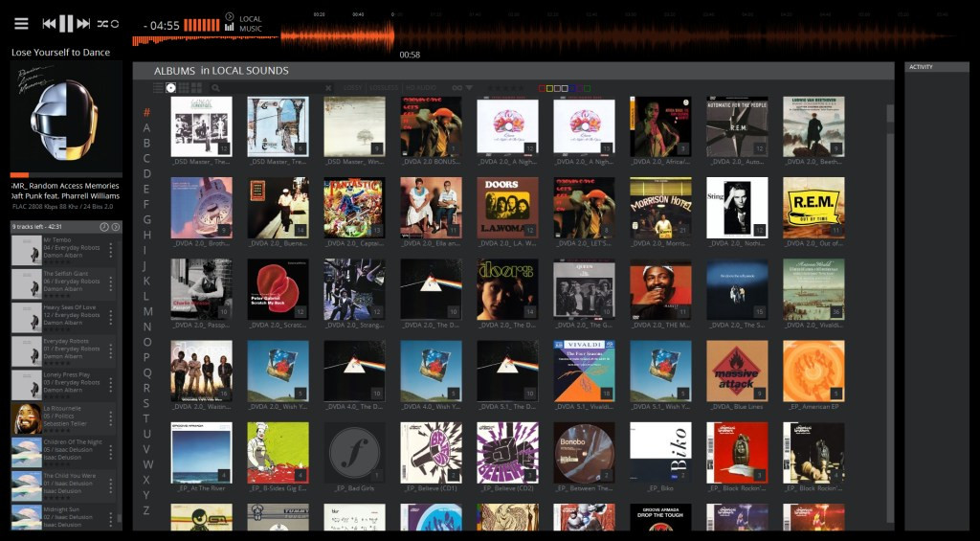Jump to albums starting with M
This screenshot has height=541, width=980.
coord(147,311)
